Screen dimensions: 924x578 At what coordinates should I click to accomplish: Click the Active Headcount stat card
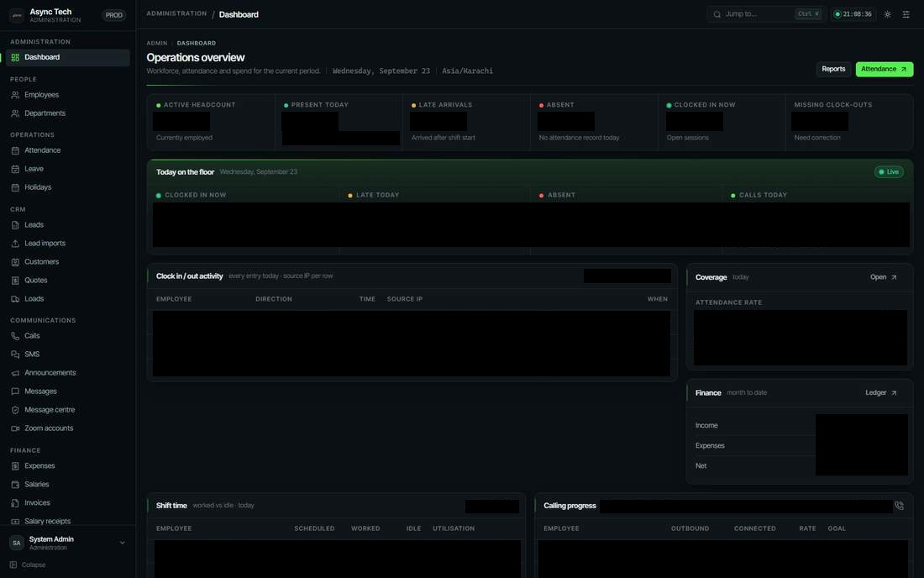coord(211,123)
